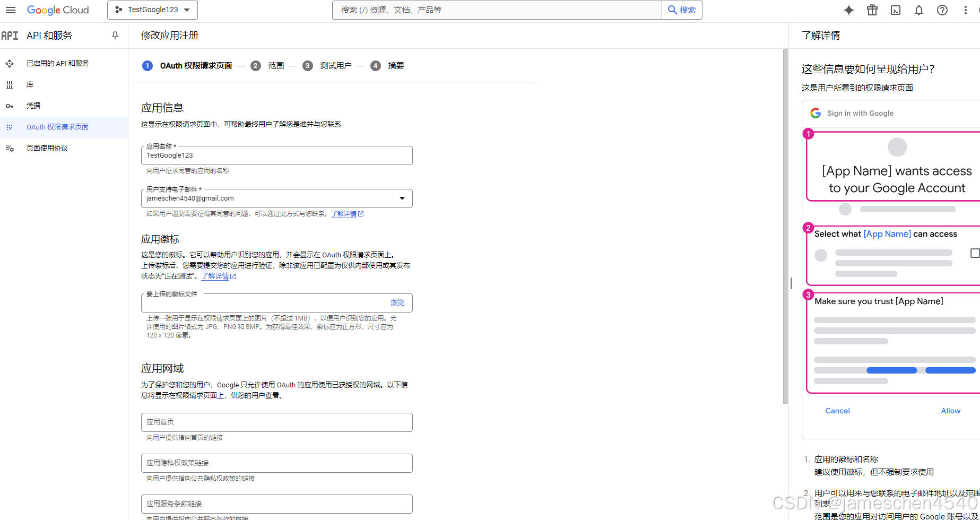Click the blue 搜索 search button

tap(682, 10)
